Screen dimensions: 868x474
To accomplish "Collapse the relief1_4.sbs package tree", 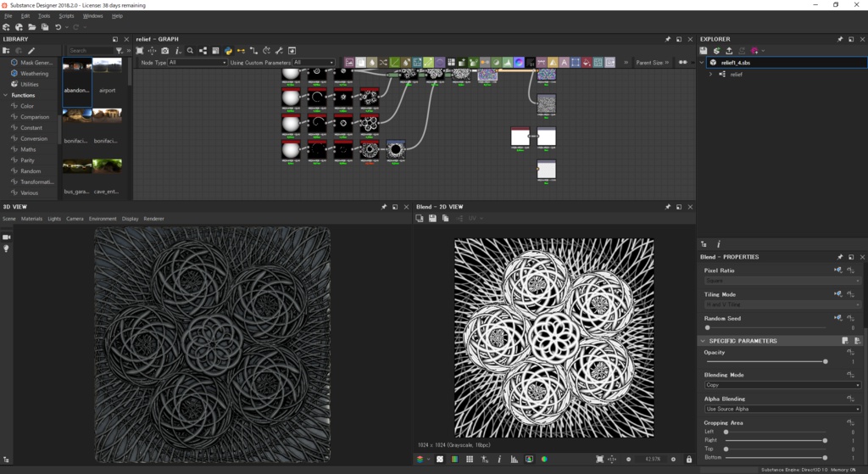I will [703, 63].
